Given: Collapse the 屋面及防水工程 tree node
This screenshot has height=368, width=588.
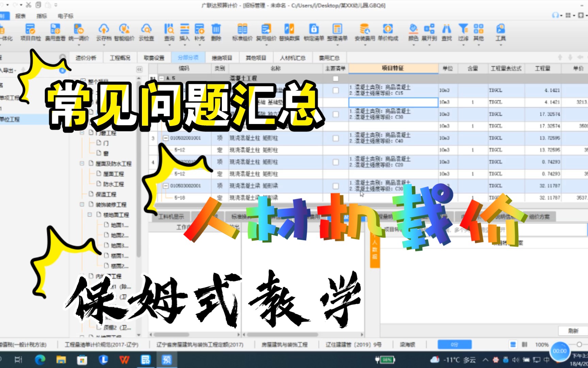Looking at the screenshot, I should pos(82,164).
